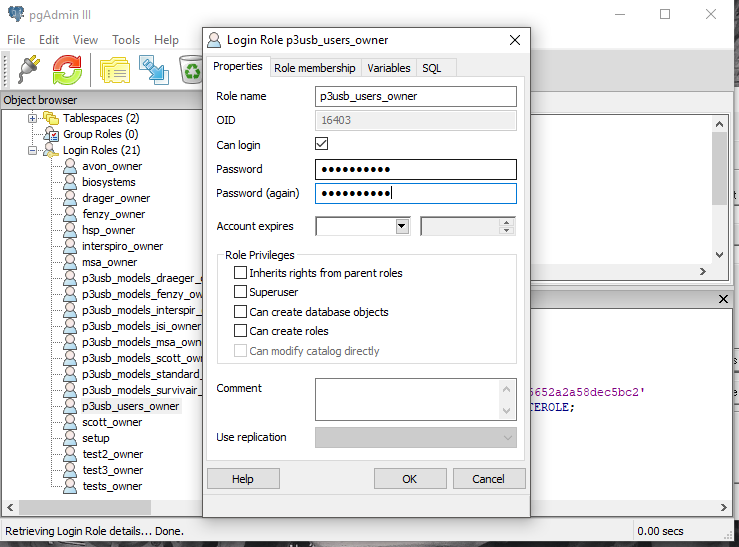Click the Login Roles node icon
This screenshot has height=547, width=739.
pyautogui.click(x=51, y=150)
